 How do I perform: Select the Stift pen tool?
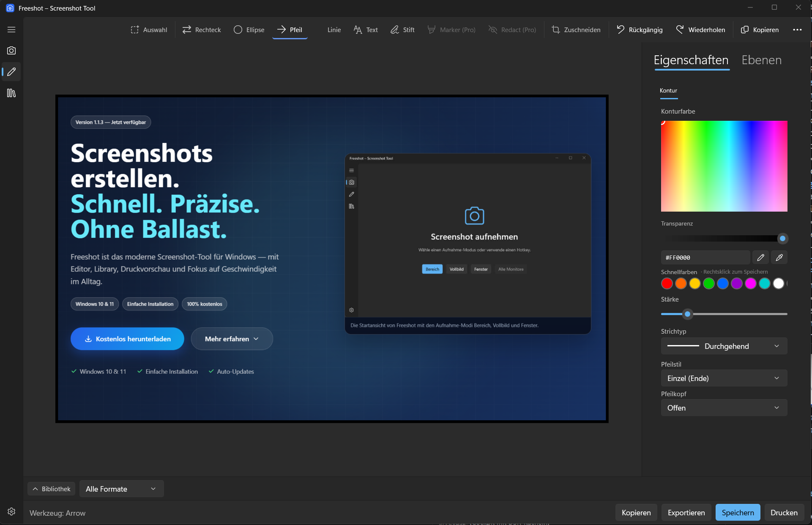point(402,30)
